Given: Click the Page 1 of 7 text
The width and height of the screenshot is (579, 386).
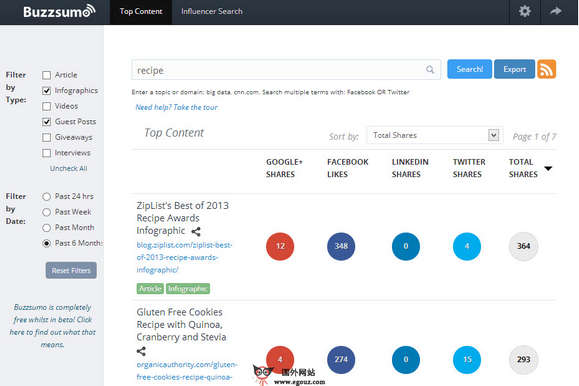Looking at the screenshot, I should pos(534,137).
